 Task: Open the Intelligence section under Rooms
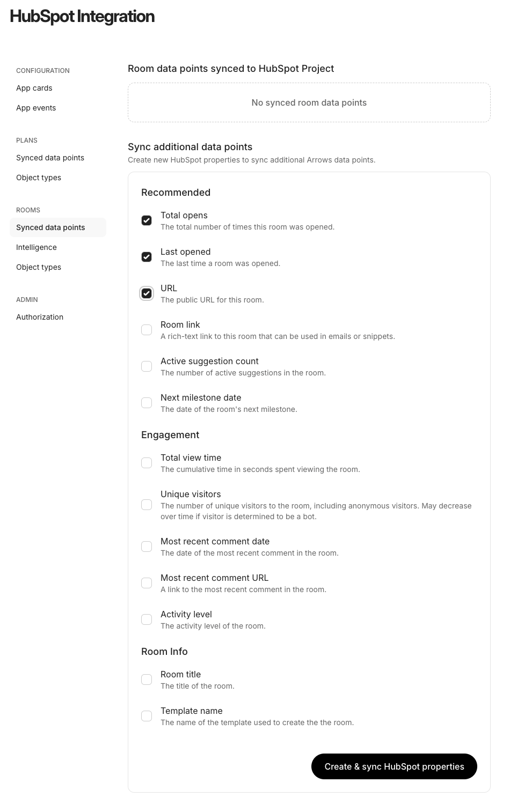[37, 247]
